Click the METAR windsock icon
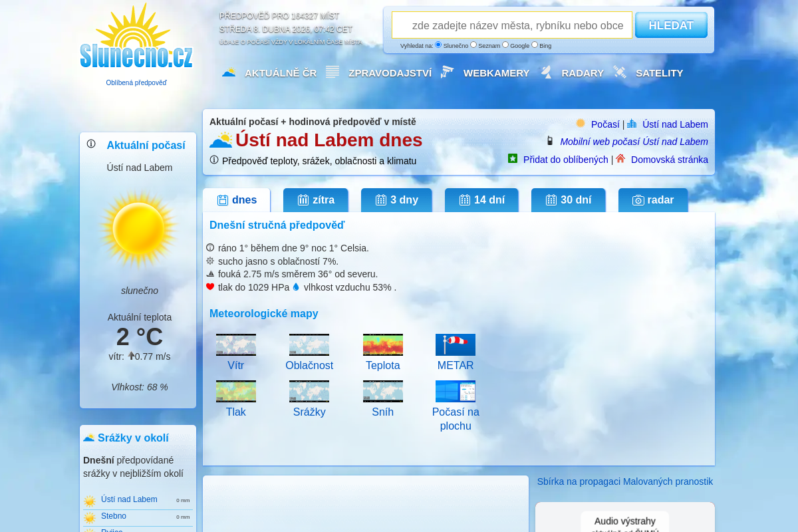Viewport: 798px width, 532px height. pos(455,344)
